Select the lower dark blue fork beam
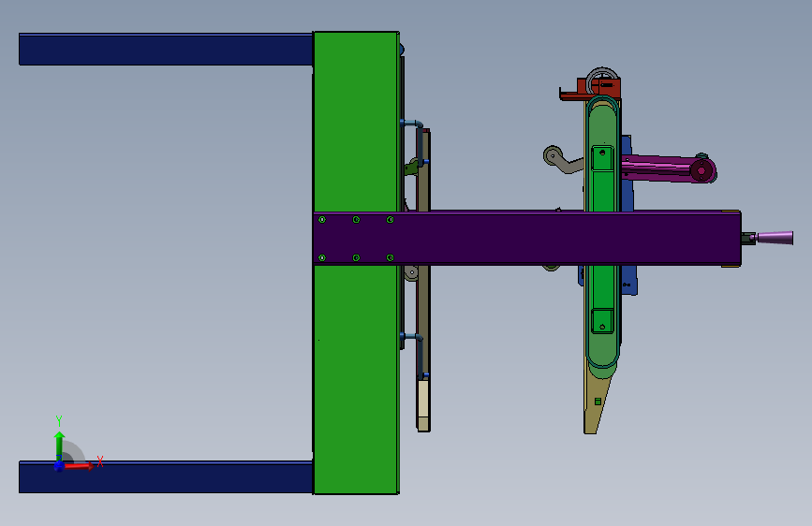This screenshot has height=526, width=812. click(166, 476)
